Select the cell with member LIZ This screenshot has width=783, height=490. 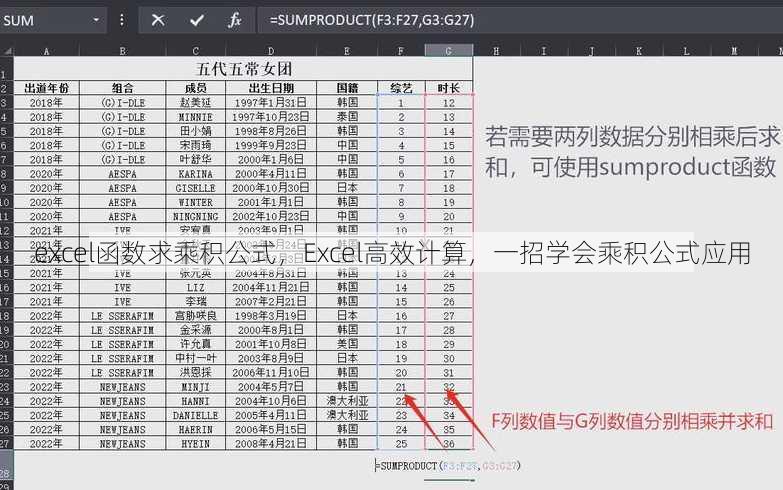[x=195, y=287]
